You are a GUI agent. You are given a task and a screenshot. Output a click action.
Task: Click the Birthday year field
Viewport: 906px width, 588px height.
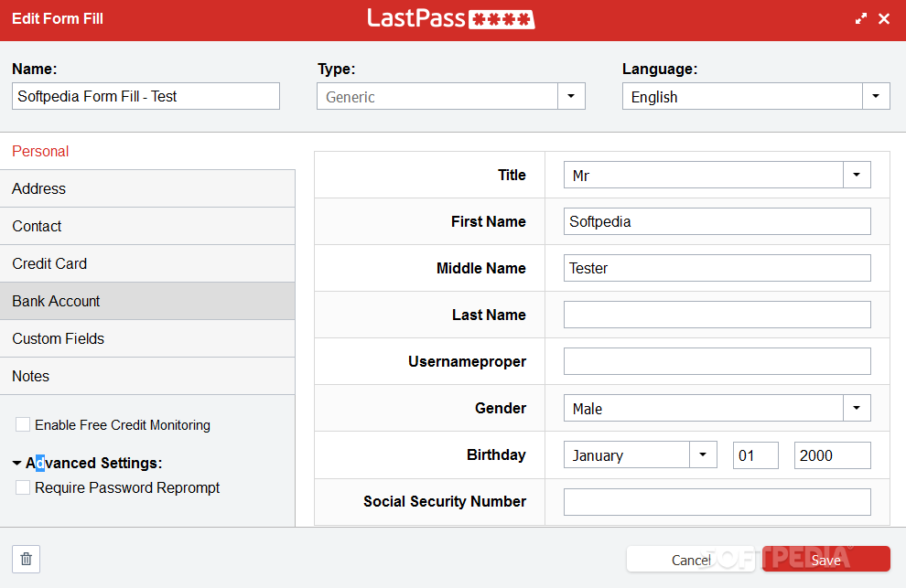833,455
